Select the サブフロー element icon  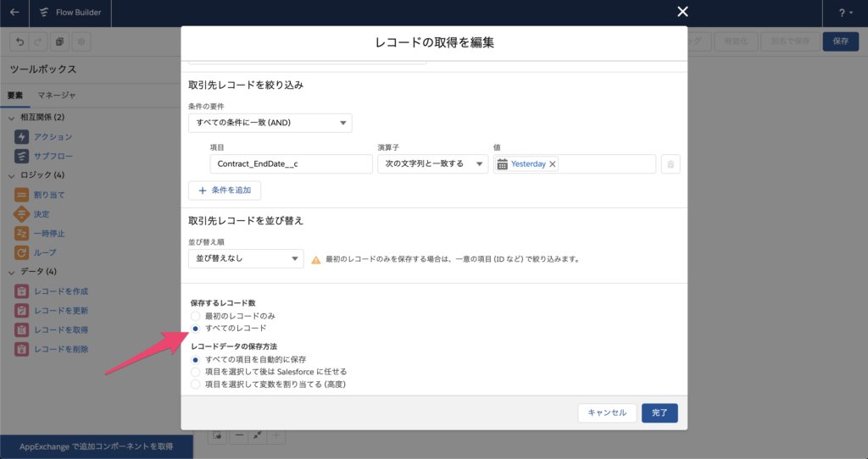[x=21, y=156]
